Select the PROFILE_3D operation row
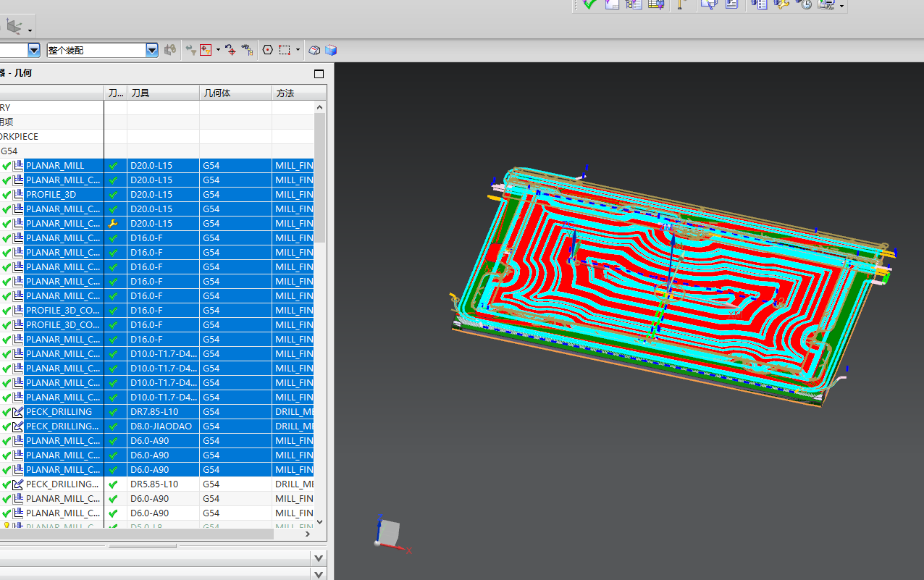This screenshot has width=924, height=580. [x=51, y=195]
